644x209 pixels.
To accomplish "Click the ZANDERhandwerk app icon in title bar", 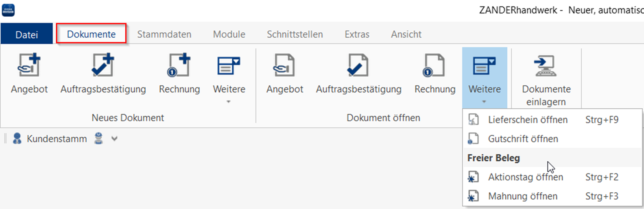I will [x=8, y=10].
